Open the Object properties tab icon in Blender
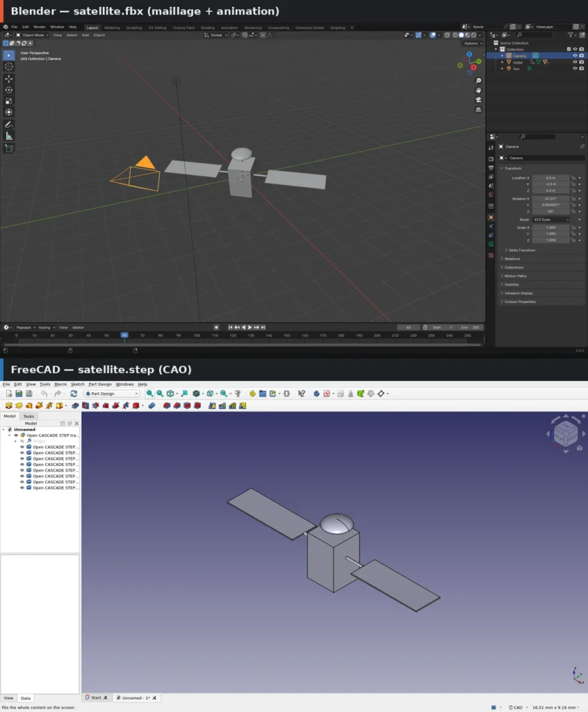 point(491,218)
